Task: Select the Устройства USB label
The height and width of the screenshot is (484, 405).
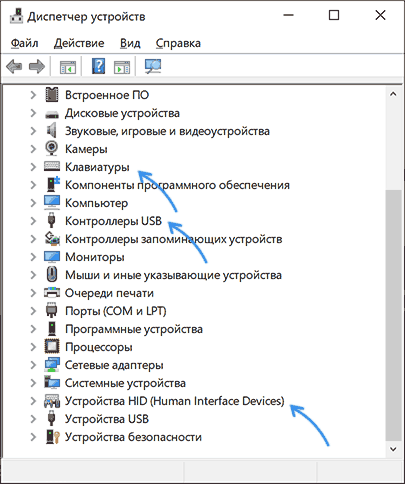Action: [x=107, y=419]
